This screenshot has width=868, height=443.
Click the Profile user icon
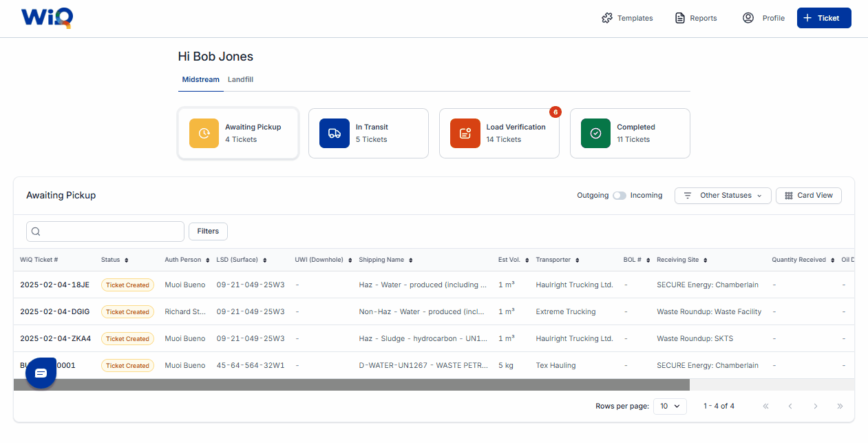click(748, 18)
